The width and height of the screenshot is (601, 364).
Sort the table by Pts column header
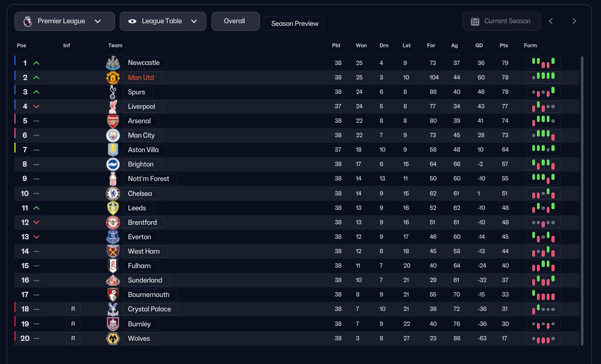pos(503,45)
